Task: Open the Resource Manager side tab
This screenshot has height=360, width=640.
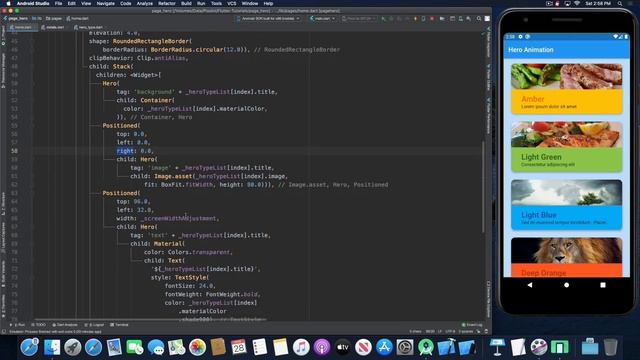Action: 3,70
